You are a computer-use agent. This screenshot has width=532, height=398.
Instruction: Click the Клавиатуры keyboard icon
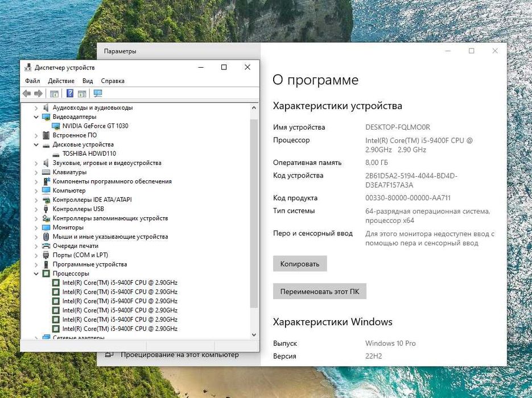pos(46,172)
